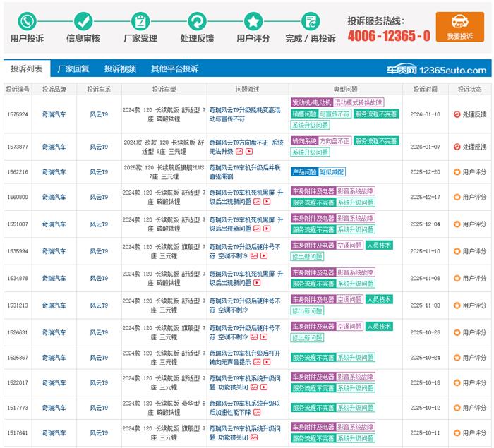Click the blue 产品问题 tag
The height and width of the screenshot is (448, 494).
(304, 171)
